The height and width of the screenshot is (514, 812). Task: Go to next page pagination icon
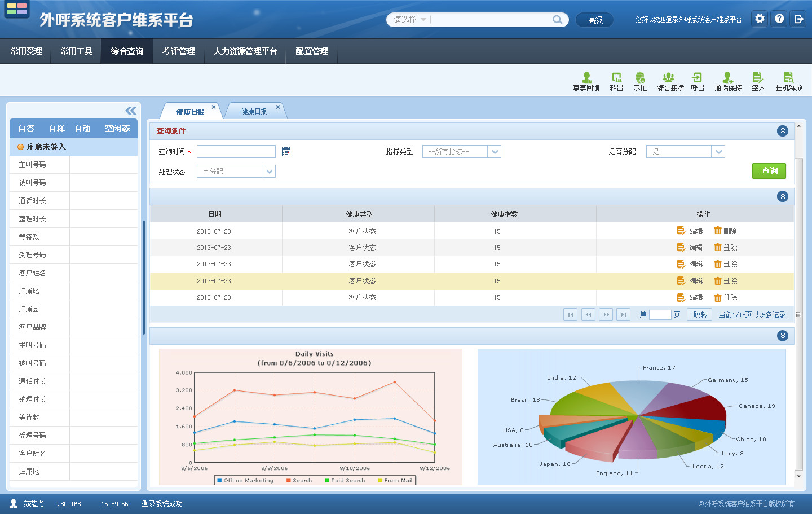[x=606, y=314]
